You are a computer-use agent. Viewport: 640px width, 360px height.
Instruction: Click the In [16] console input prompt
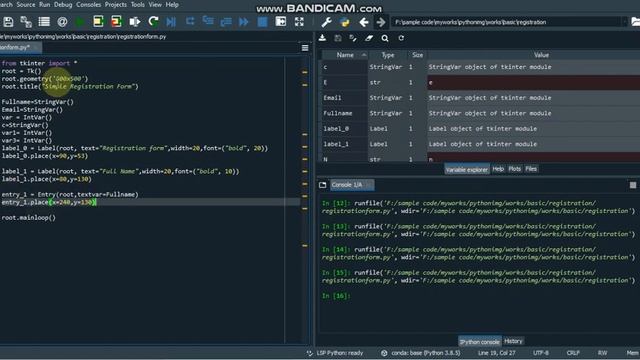(336, 296)
